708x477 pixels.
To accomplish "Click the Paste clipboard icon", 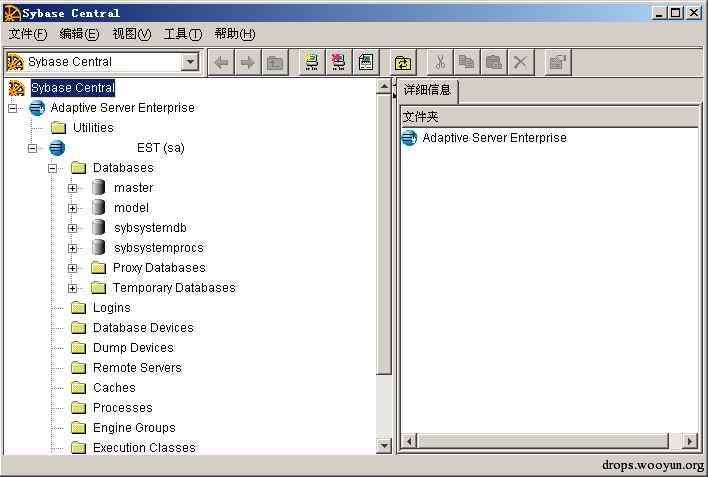I will (494, 62).
